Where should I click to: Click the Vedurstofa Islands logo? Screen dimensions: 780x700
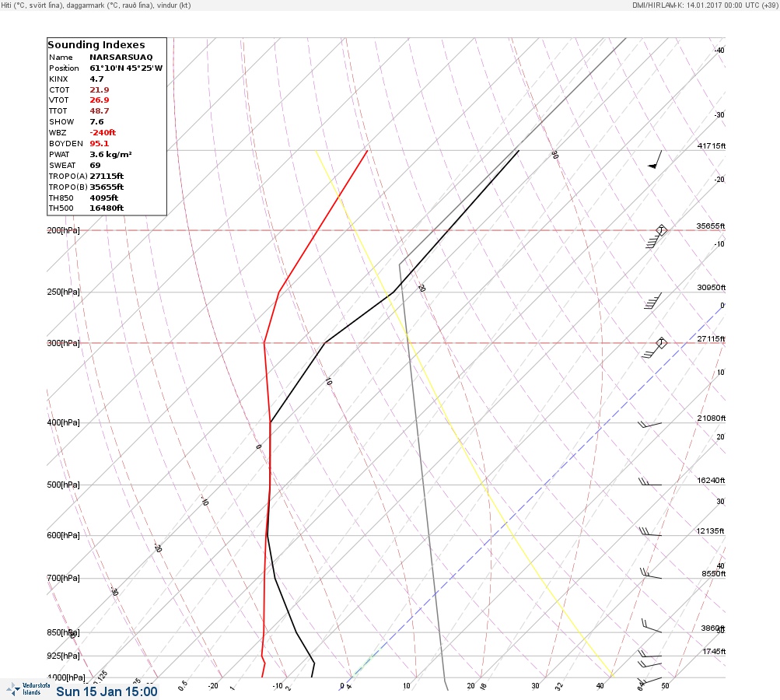pyautogui.click(x=28, y=688)
